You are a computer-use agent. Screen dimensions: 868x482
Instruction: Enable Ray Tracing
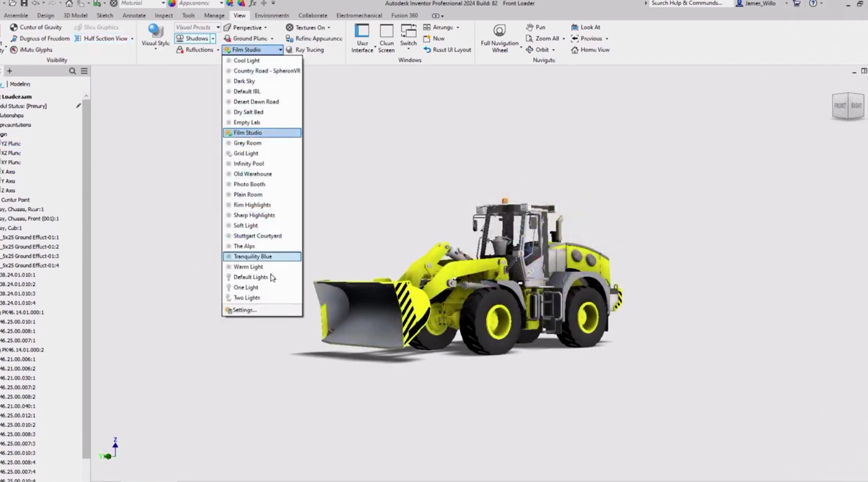[x=305, y=50]
